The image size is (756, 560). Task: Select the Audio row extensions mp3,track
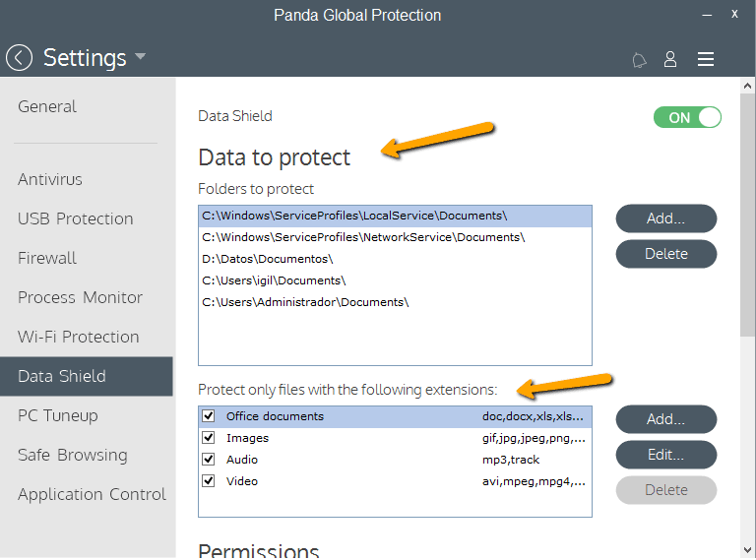395,460
